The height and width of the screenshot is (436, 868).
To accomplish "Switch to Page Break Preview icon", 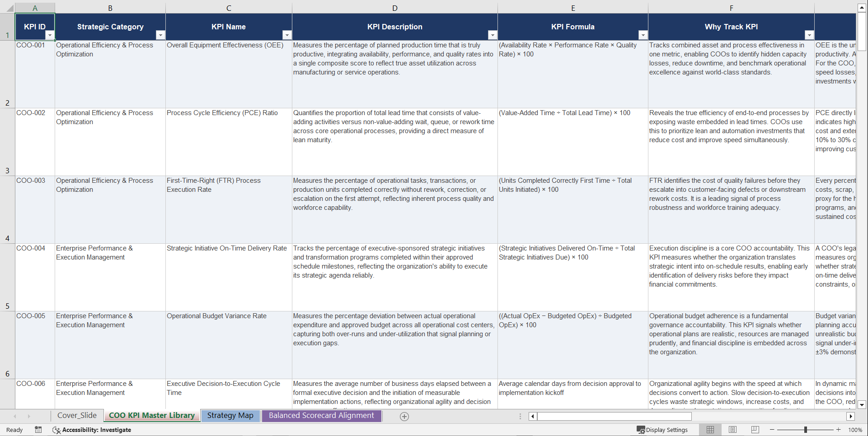I will [x=755, y=430].
